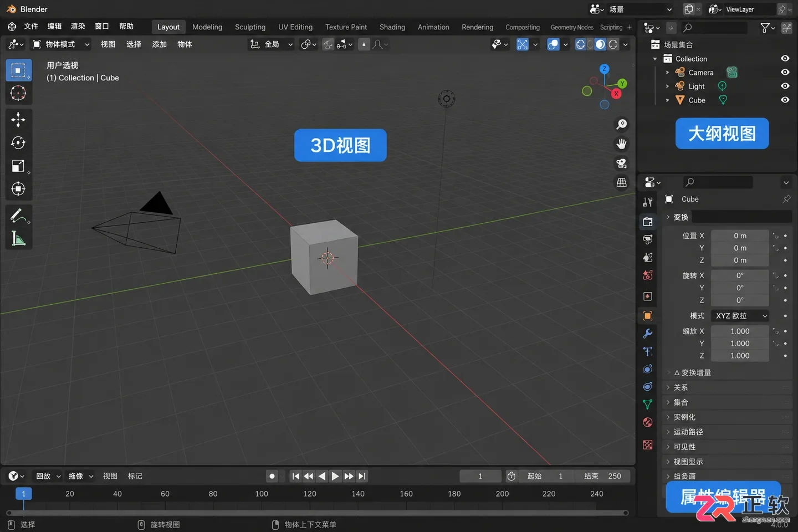Expand the 关系 panel in properties
The image size is (798, 532).
click(728, 387)
